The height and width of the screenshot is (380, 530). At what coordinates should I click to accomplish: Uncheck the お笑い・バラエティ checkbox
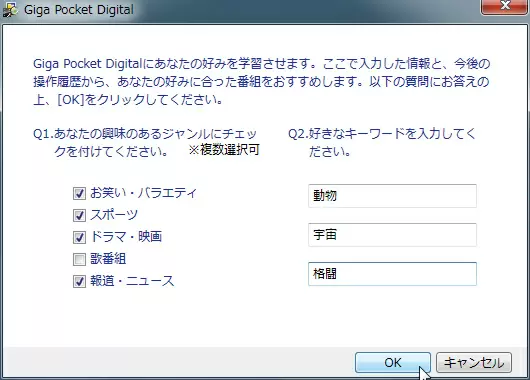[79, 193]
